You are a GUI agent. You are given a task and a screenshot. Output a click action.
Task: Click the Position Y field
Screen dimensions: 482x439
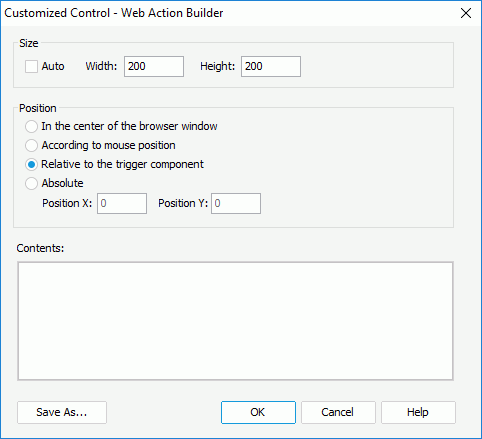tap(236, 203)
